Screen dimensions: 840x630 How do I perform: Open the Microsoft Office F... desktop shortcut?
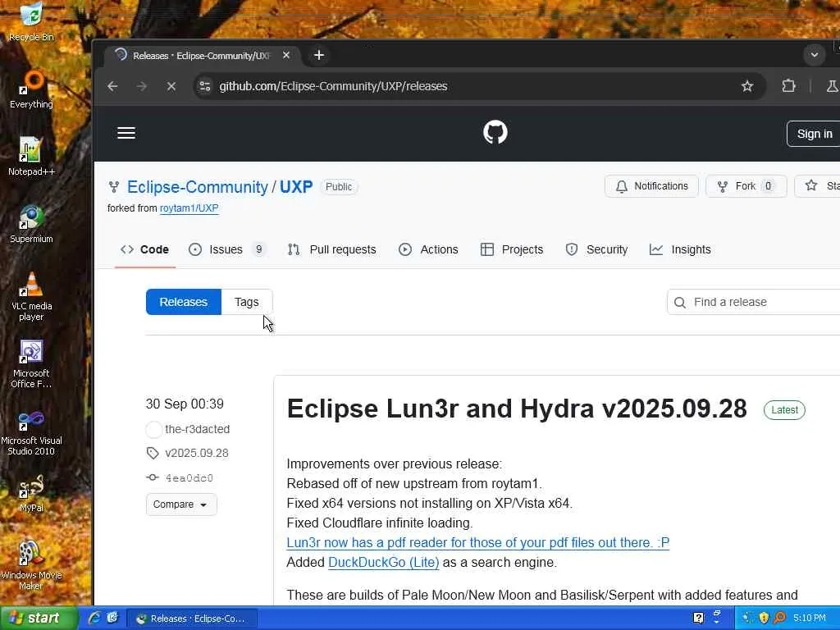[31, 363]
